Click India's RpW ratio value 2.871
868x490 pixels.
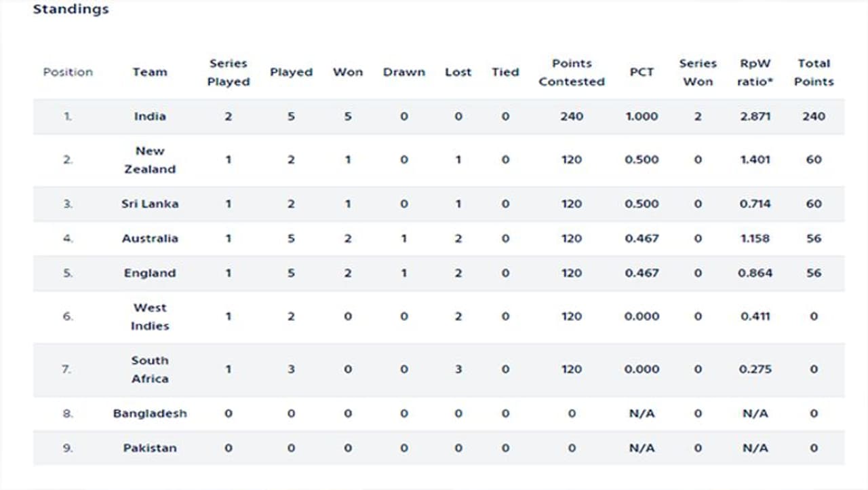click(755, 116)
